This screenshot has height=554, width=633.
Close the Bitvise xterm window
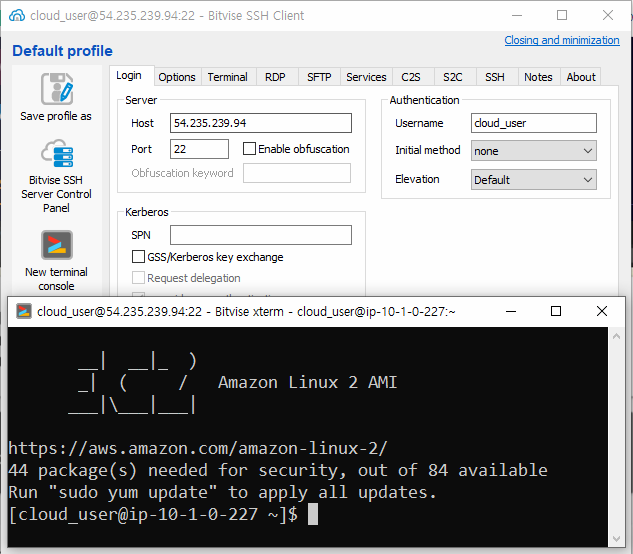602,311
